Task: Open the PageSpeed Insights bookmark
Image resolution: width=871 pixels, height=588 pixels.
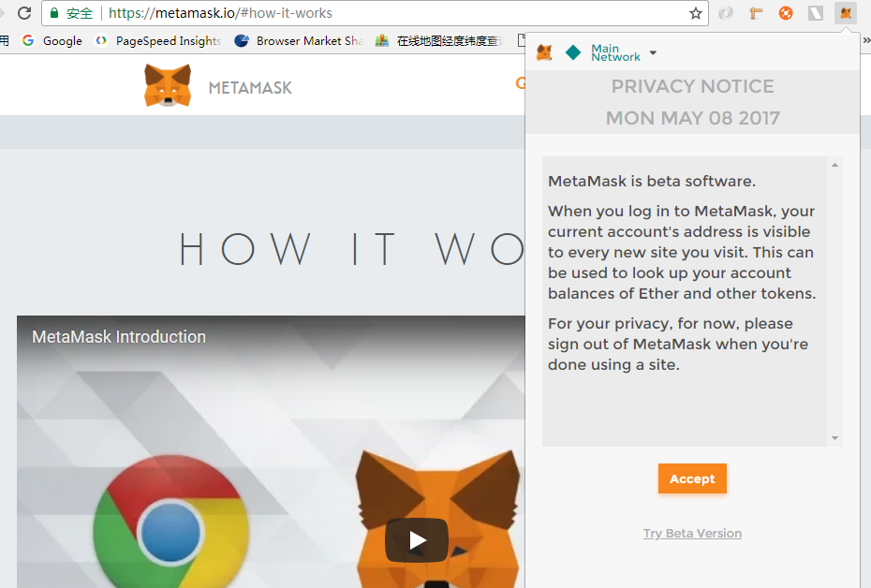Action: [x=158, y=40]
